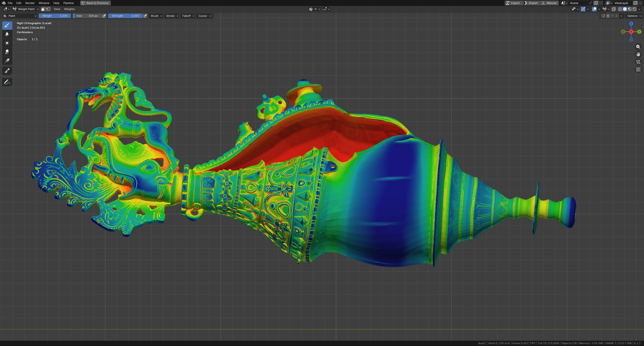Toggle Y-axis mirror symmetry
Screen dimensions: 644x346
pyautogui.click(x=612, y=16)
